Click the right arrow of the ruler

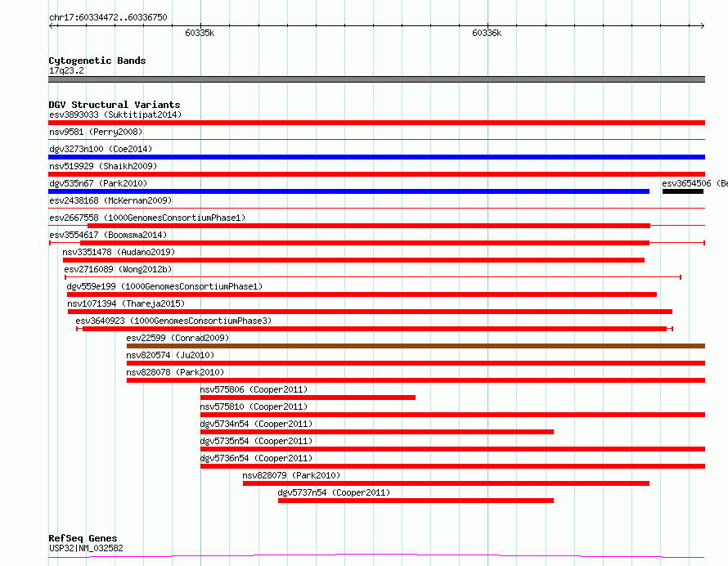(x=702, y=25)
